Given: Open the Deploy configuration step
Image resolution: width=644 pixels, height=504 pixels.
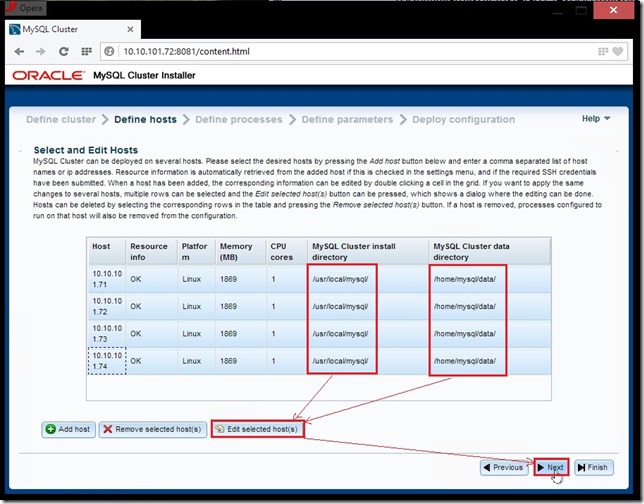Looking at the screenshot, I should pos(463,120).
